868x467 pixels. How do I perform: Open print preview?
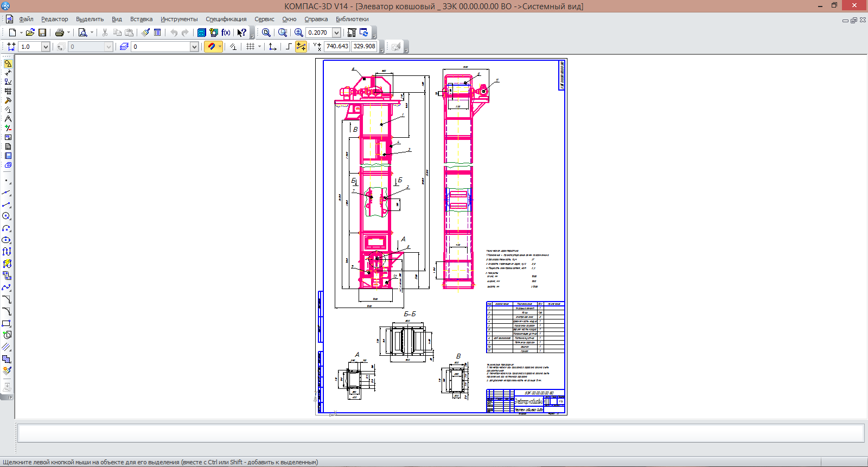click(82, 33)
